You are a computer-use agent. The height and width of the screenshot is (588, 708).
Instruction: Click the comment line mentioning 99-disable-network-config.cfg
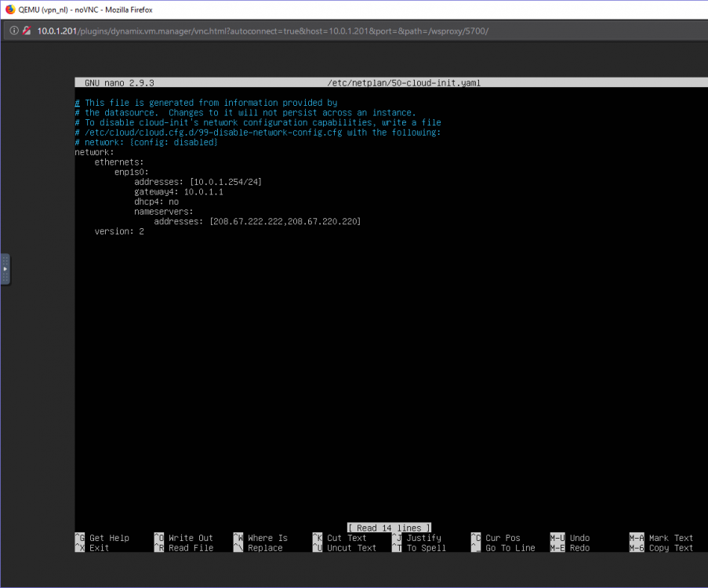tap(258, 132)
